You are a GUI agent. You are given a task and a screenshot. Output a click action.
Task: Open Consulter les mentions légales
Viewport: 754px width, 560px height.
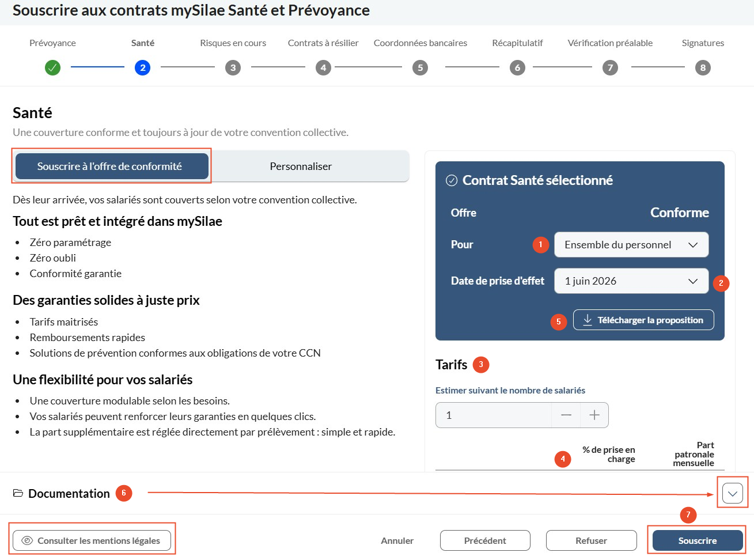(x=92, y=540)
